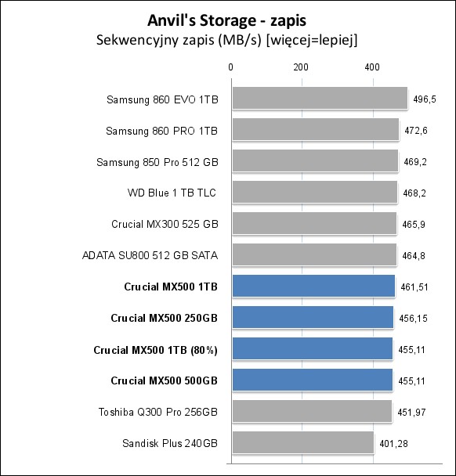Select the axis tick label 200
456x476 pixels.
[x=301, y=67]
